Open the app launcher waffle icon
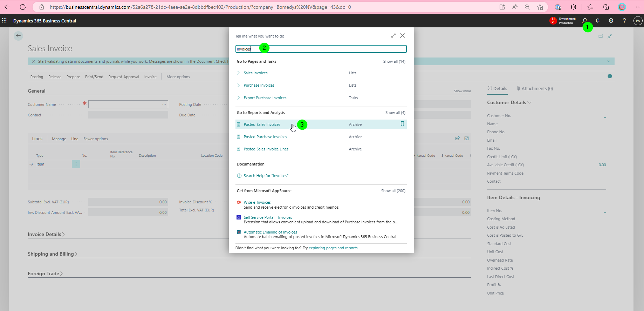This screenshot has width=644, height=311. coord(4,21)
